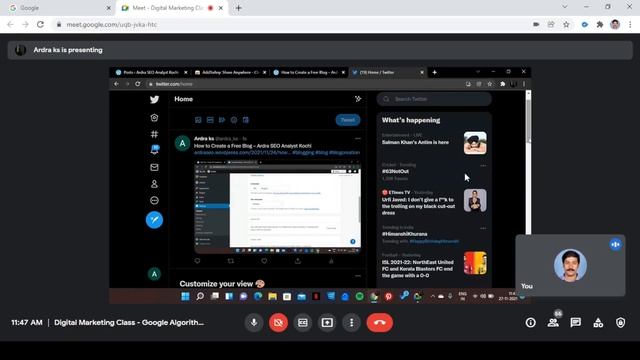Click the round blue compose tweet button
This screenshot has height=360, width=640.
tap(154, 220)
